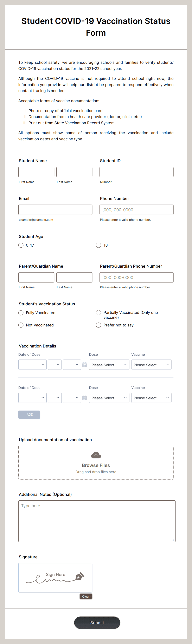Click the ADD button for vaccination details

pos(29,415)
